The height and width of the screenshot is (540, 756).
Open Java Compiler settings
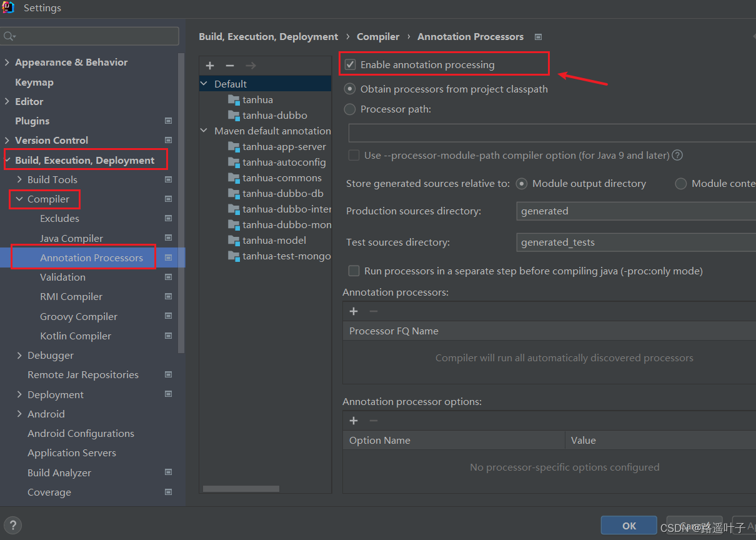coord(72,238)
